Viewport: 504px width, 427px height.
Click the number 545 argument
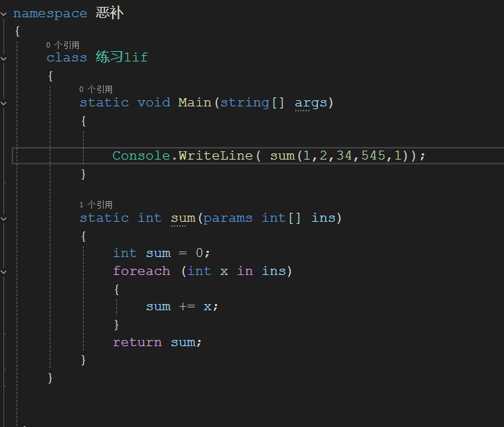pos(373,156)
